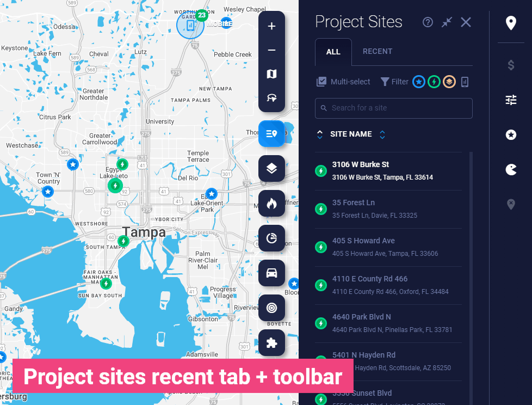The width and height of the screenshot is (532, 405).
Task: Open the dollar sign sidebar icon
Action: 511,65
